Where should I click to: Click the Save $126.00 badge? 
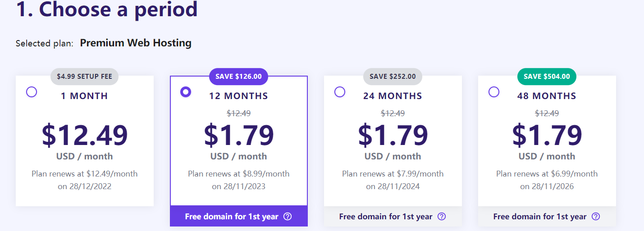pos(238,77)
